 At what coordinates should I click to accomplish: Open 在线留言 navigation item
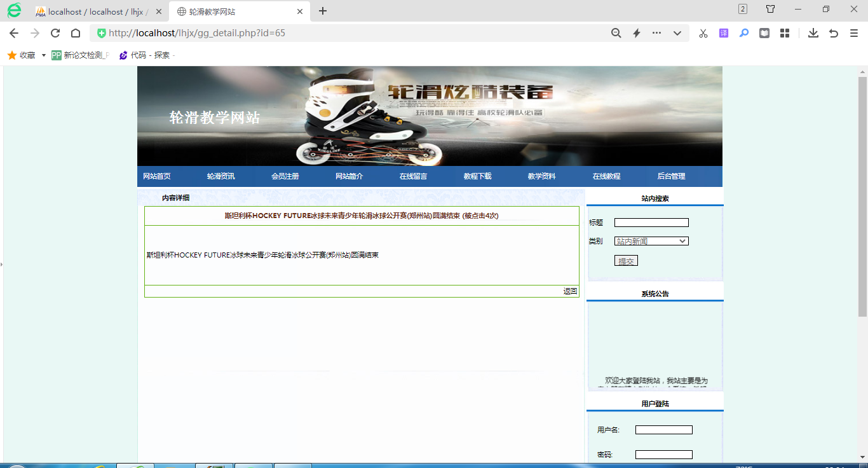414,176
